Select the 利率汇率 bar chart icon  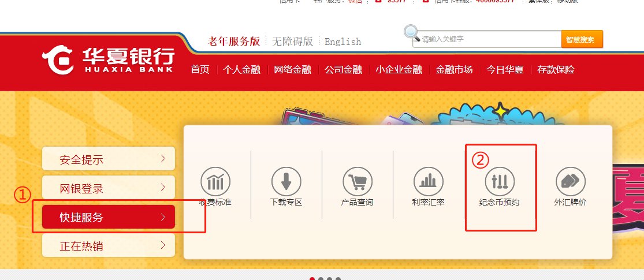(x=429, y=181)
